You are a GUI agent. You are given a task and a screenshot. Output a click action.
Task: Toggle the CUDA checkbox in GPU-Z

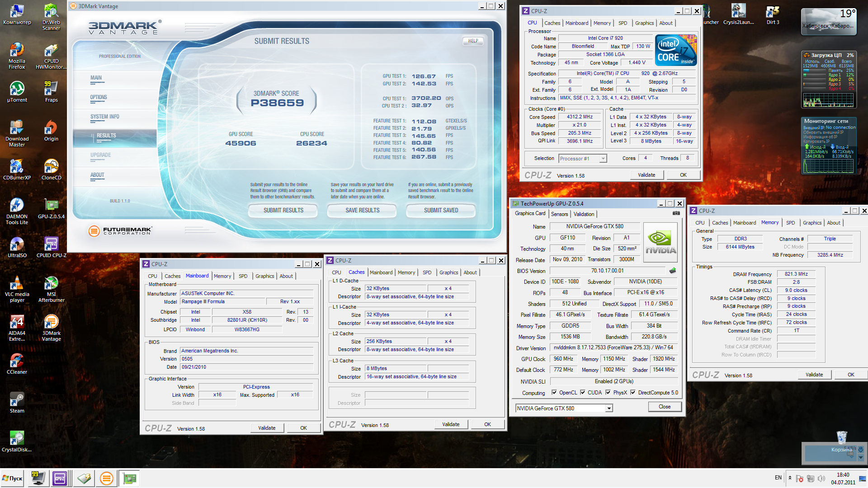click(x=583, y=392)
